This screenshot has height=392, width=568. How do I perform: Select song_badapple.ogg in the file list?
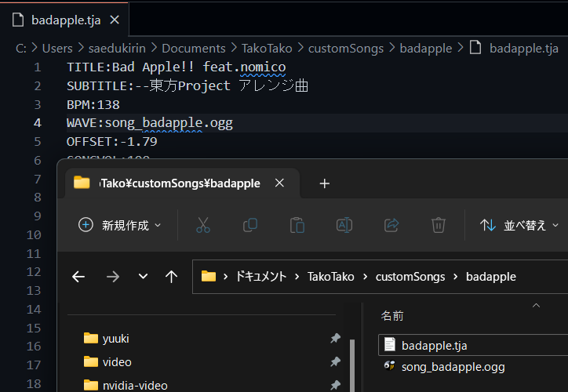tap(473, 367)
